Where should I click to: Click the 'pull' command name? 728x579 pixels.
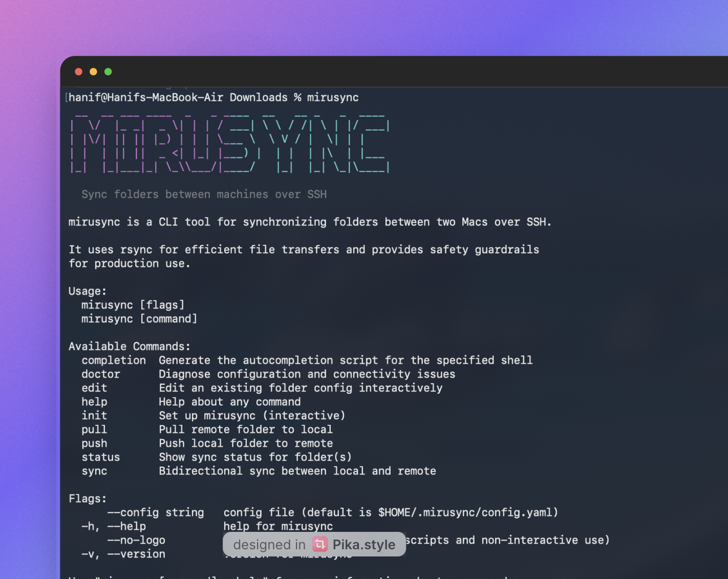coord(94,429)
